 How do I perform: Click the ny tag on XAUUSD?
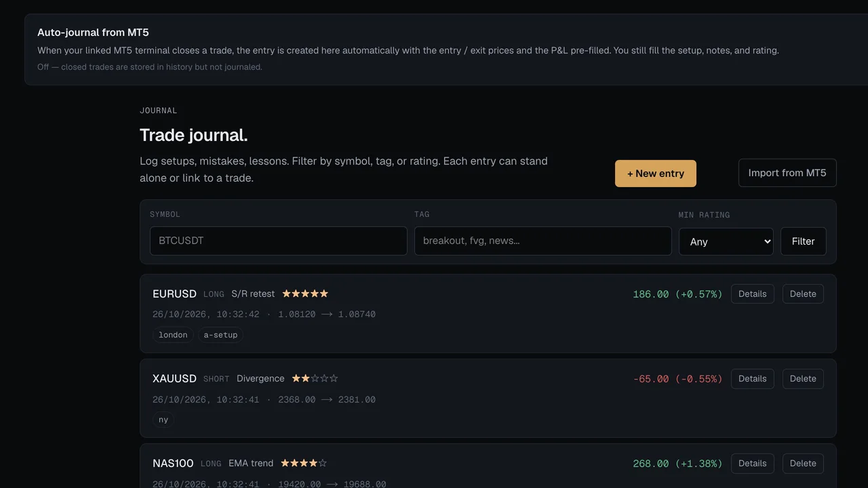(x=163, y=420)
